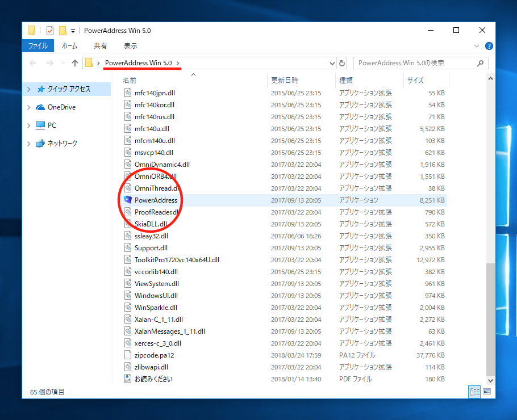The height and width of the screenshot is (420, 517).
Task: Go back with the left arrow
Action: pyautogui.click(x=33, y=63)
